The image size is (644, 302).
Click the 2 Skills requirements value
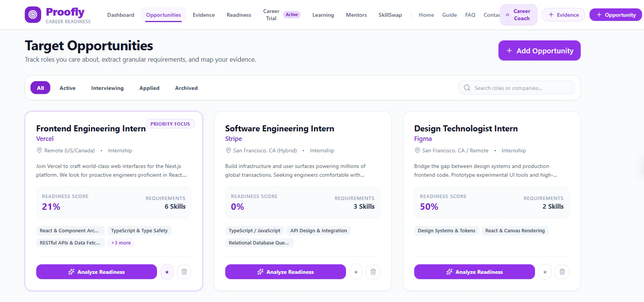pos(553,206)
